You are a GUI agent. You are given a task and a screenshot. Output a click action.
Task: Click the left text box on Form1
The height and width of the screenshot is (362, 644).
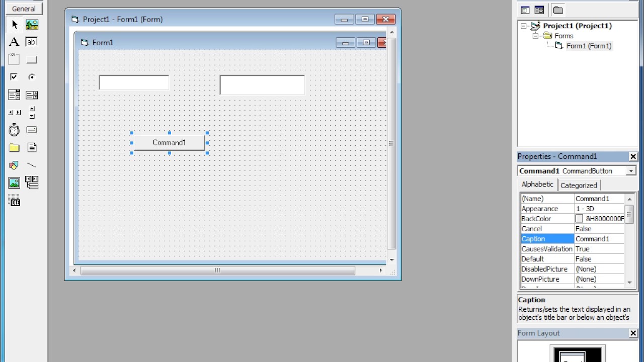point(134,82)
